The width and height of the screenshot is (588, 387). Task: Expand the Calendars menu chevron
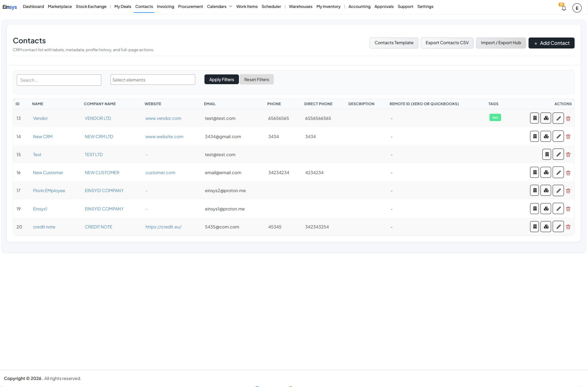[x=230, y=6]
